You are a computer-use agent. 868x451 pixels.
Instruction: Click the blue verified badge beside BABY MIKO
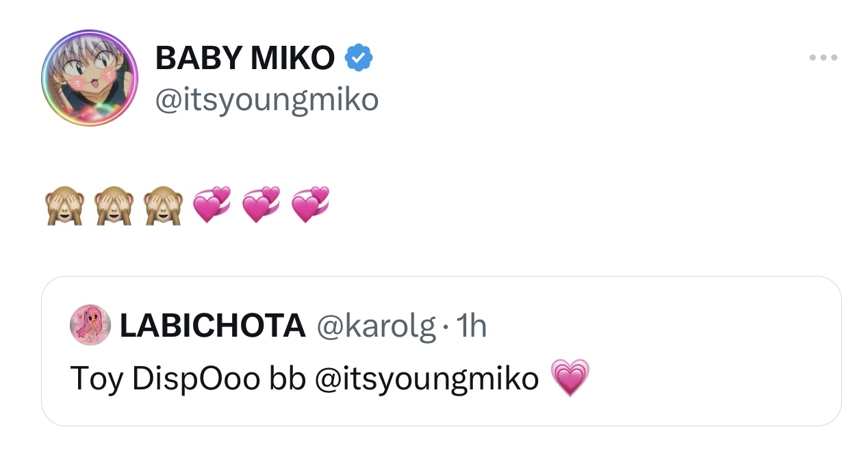(358, 57)
